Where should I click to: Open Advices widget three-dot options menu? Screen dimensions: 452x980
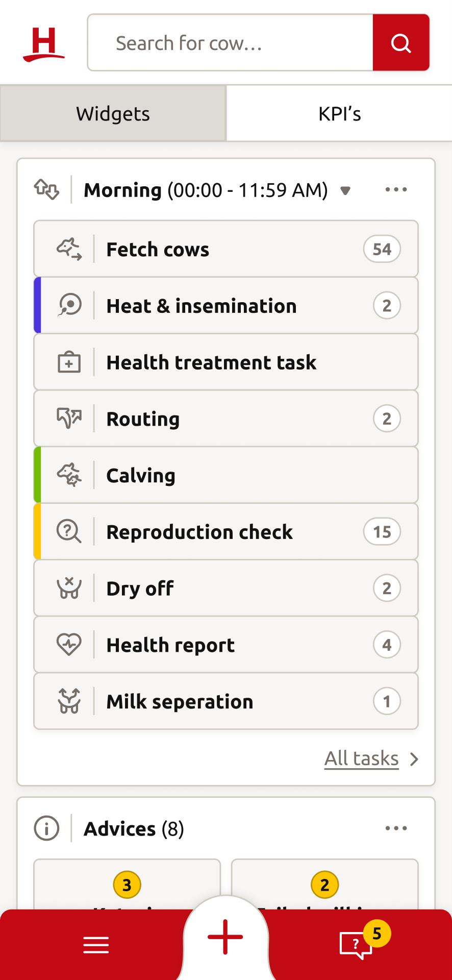coord(396,828)
